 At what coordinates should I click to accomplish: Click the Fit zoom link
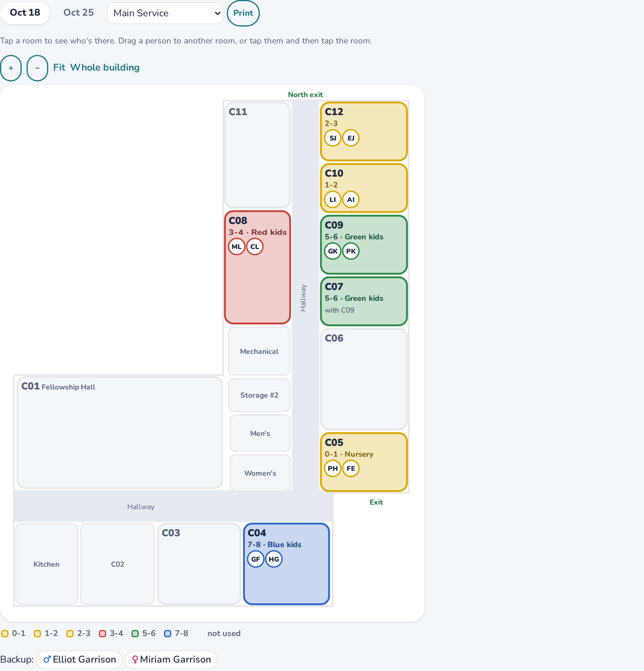tap(59, 68)
